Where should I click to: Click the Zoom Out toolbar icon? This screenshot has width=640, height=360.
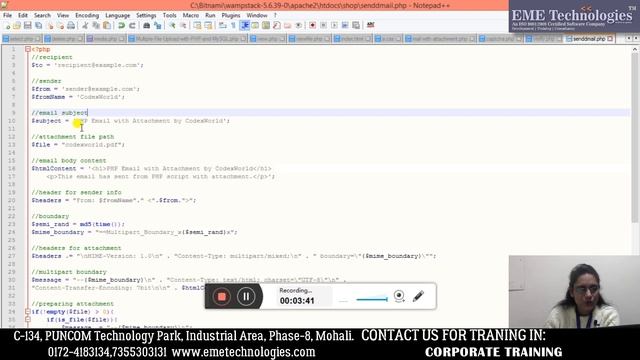click(x=183, y=26)
